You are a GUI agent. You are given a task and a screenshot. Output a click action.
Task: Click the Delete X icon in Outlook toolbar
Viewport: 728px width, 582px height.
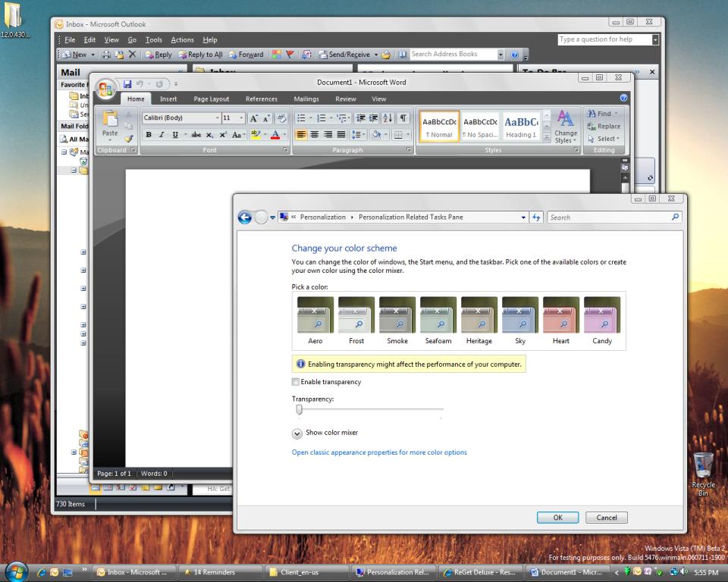[132, 55]
